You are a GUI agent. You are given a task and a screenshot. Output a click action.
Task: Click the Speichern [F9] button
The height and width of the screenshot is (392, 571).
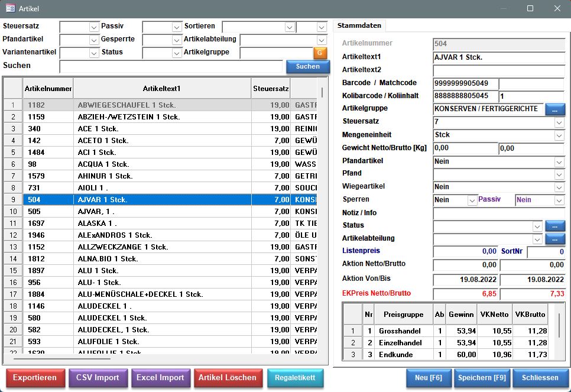(x=482, y=378)
